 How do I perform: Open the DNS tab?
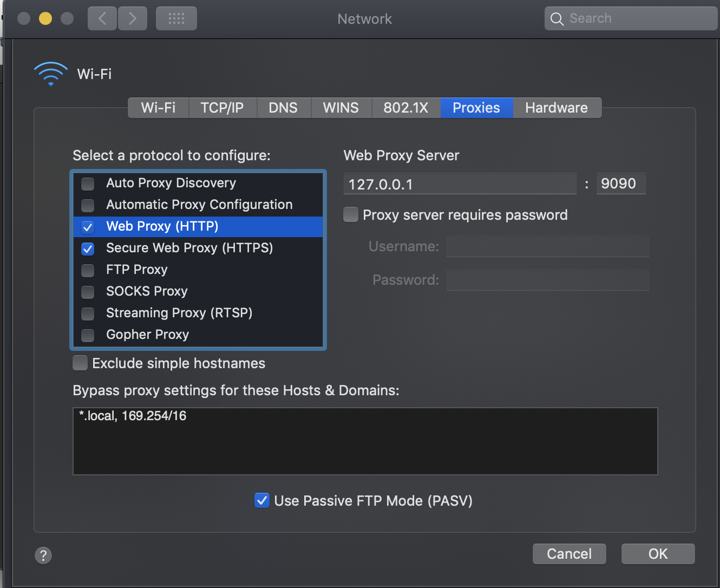point(284,108)
